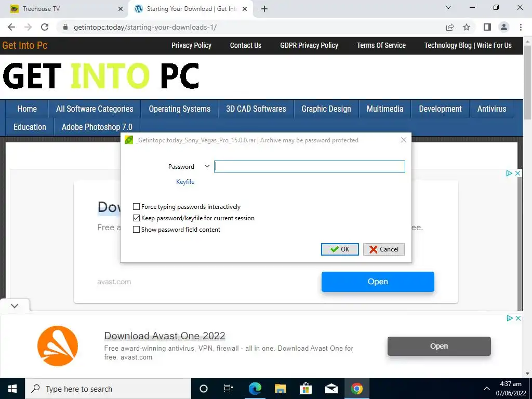Click the Get Into Pc orange site title
This screenshot has height=399, width=532.
coord(25,46)
